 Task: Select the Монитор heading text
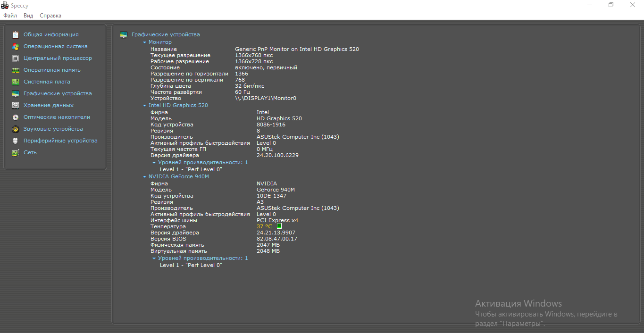(160, 42)
